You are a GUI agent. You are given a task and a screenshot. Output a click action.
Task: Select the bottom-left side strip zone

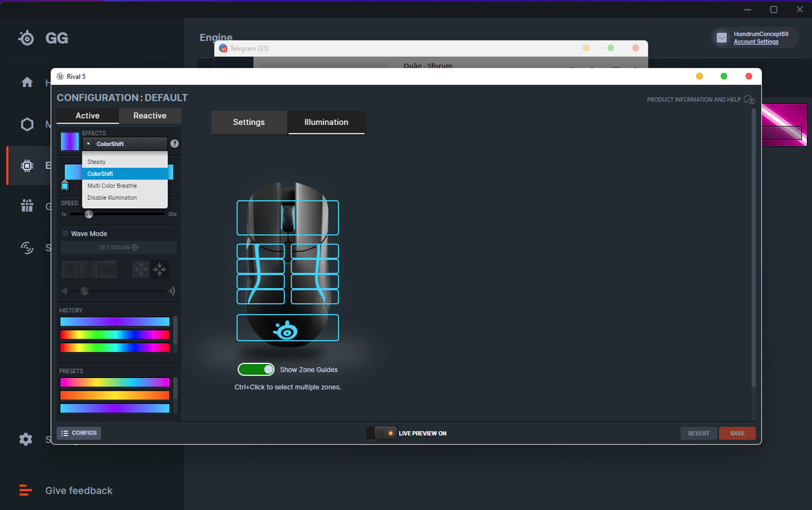261,297
